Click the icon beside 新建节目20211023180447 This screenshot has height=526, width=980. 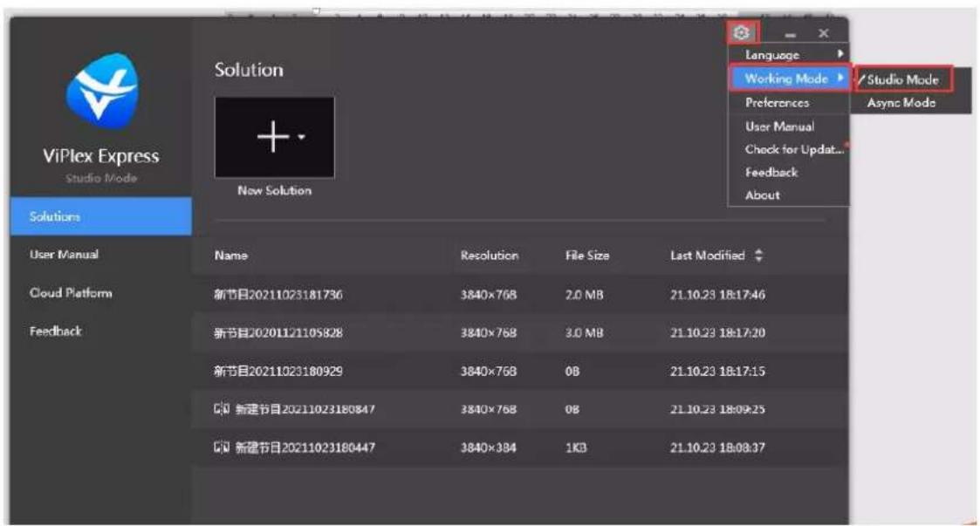click(222, 447)
